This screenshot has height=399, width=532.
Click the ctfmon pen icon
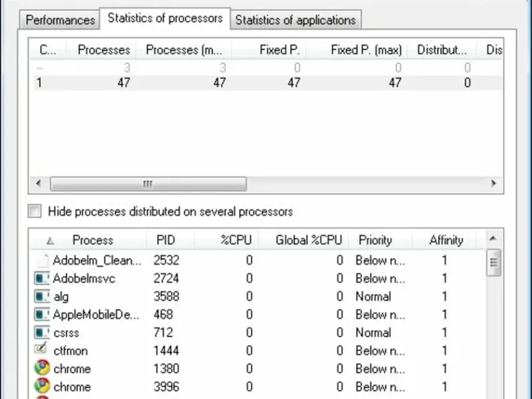(x=42, y=350)
